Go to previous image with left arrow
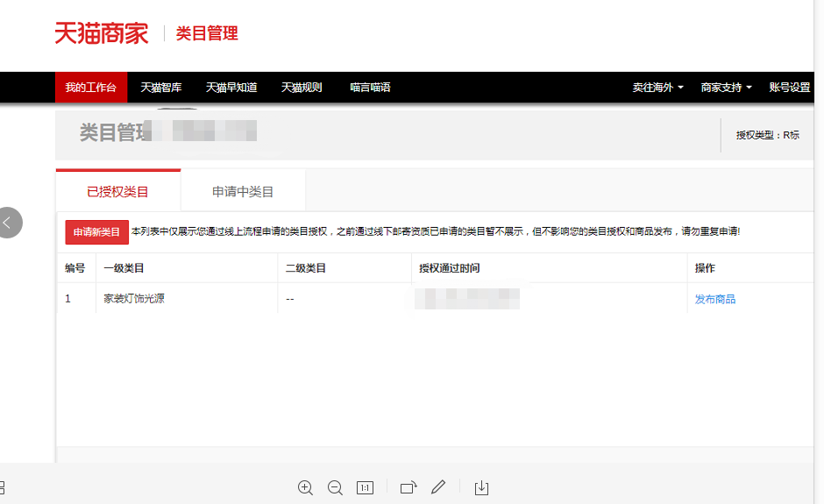The image size is (824, 504). (x=9, y=223)
